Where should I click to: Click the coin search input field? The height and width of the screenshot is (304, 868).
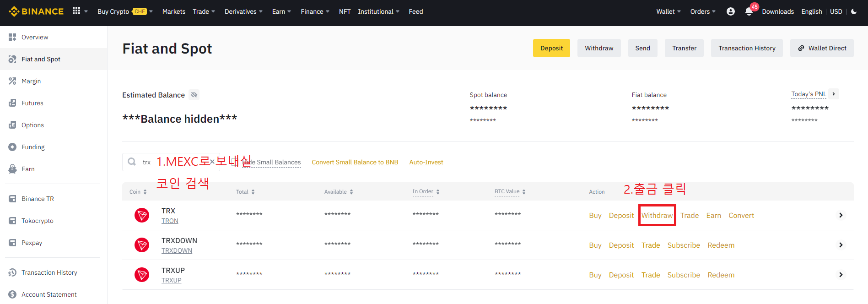[x=171, y=162]
